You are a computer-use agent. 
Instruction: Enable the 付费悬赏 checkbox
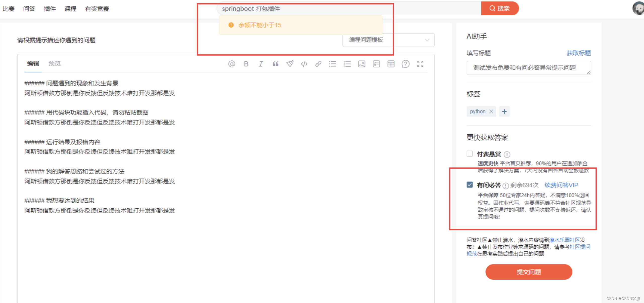(x=470, y=154)
